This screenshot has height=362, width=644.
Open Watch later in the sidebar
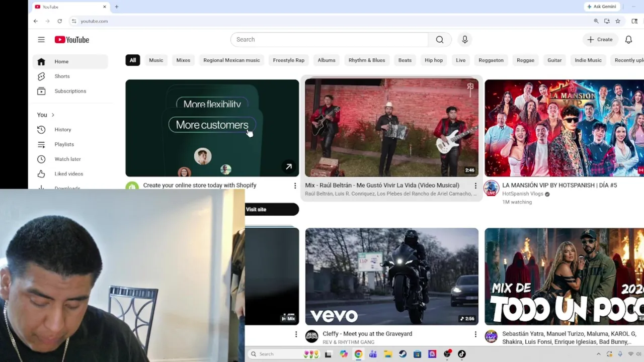tap(70, 159)
